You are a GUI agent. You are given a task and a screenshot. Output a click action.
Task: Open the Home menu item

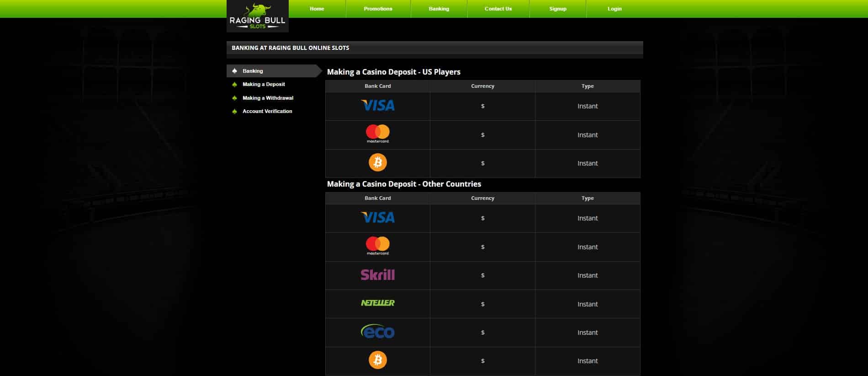coord(317,9)
